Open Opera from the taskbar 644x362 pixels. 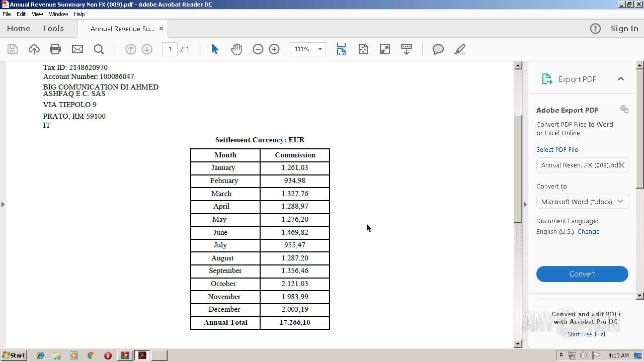pos(108,355)
